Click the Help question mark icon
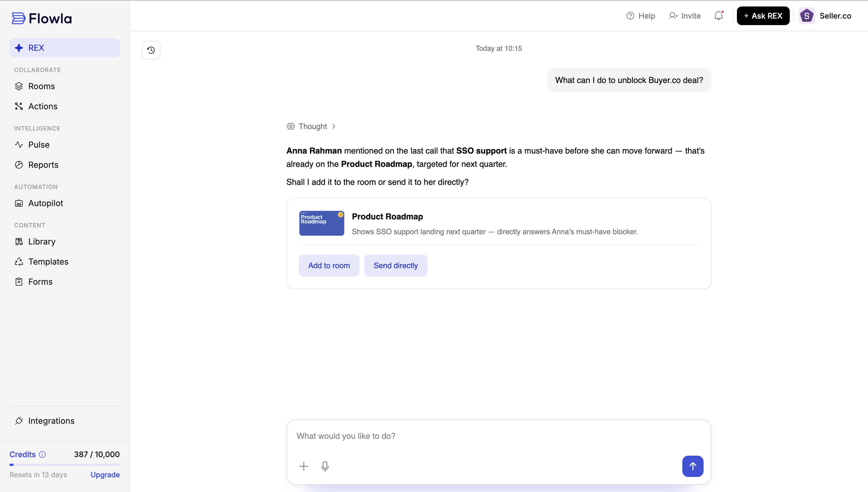This screenshot has height=492, width=868. point(630,16)
